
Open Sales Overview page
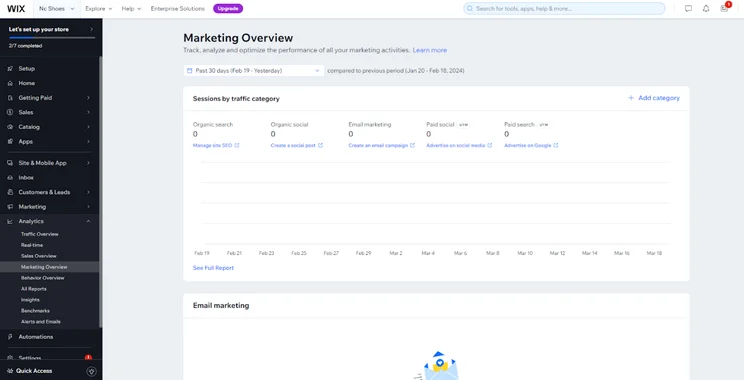coord(38,256)
